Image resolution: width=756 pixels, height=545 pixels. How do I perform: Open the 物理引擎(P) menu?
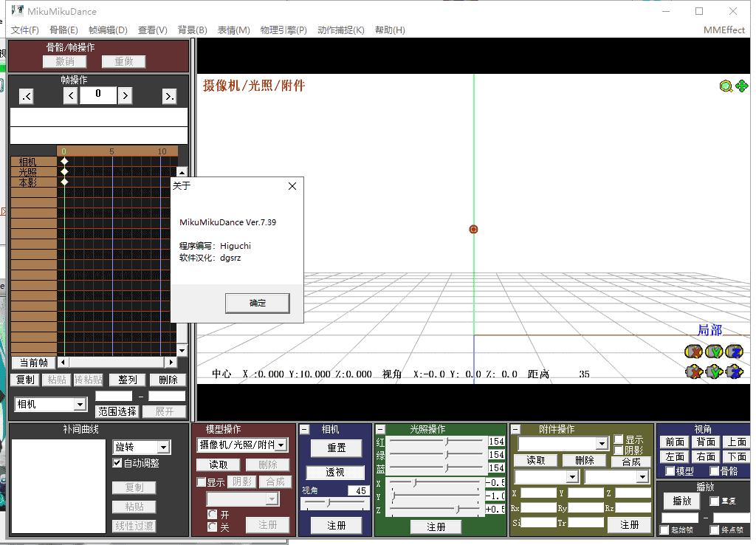click(x=283, y=30)
